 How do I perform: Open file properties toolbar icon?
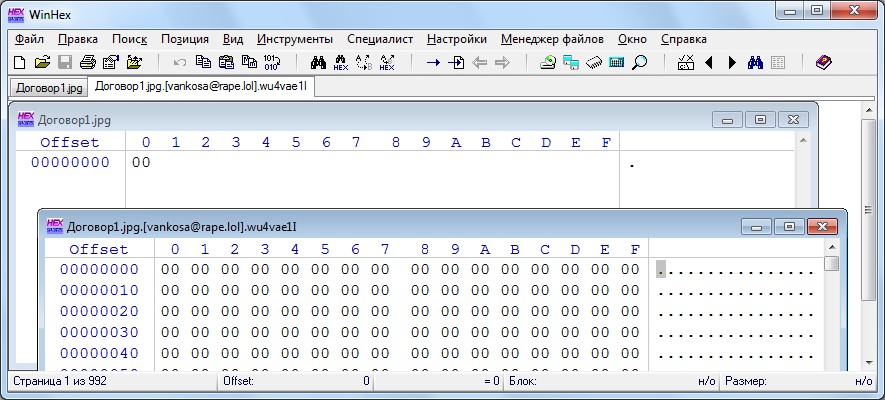[111, 63]
